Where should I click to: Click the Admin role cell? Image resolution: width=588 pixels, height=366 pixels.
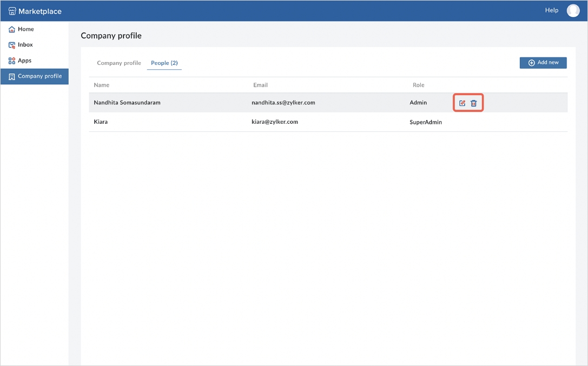pyautogui.click(x=418, y=103)
